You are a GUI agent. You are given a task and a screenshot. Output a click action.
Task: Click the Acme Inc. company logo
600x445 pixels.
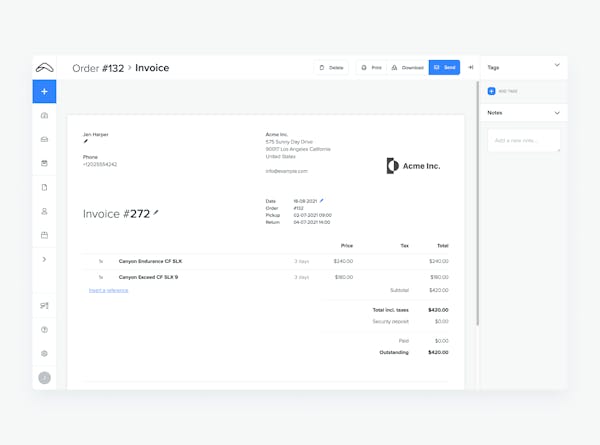(x=413, y=166)
